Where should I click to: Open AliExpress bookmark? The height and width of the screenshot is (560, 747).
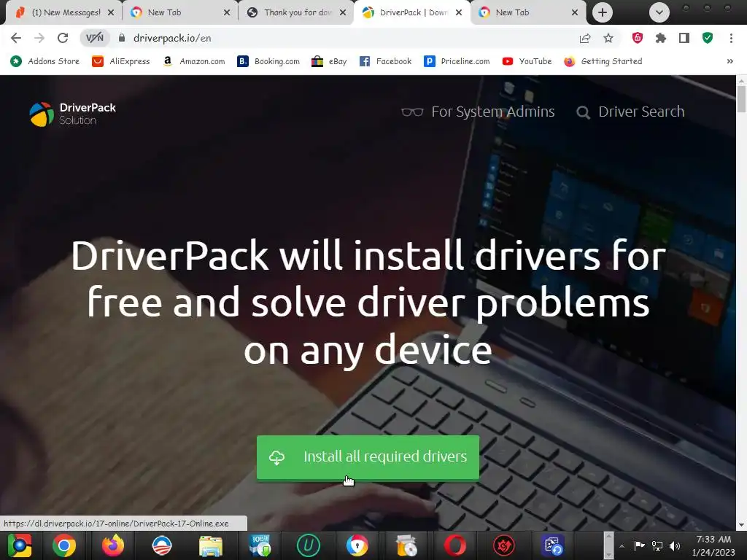coord(121,61)
